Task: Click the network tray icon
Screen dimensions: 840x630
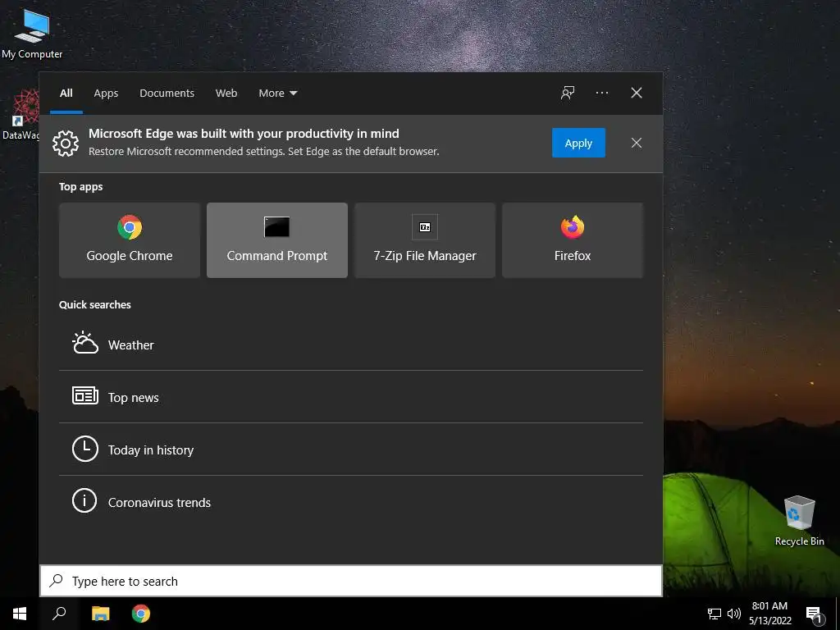Action: tap(714, 614)
